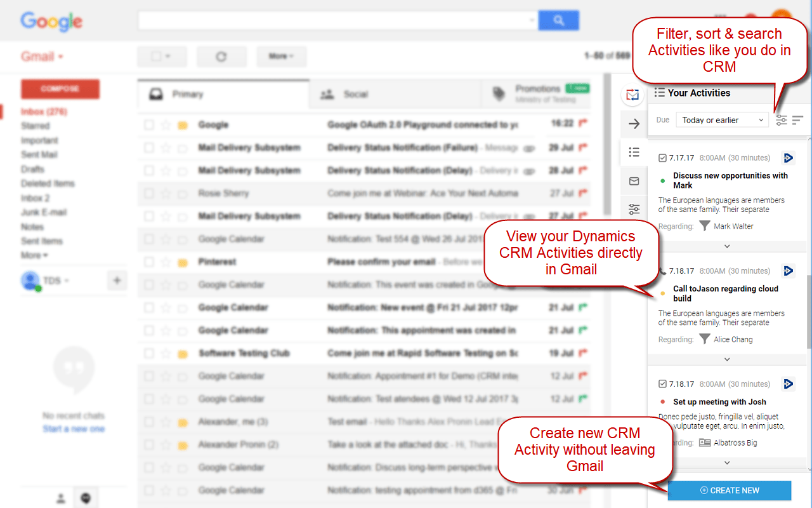The image size is (812, 508).
Task: Open the Discuss new opportunities with Mark activity
Action: 731,180
